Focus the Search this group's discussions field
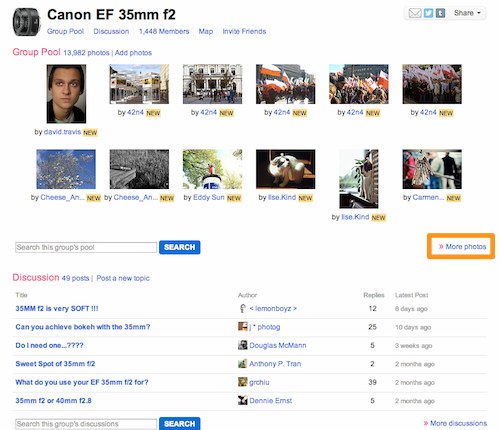The image size is (500, 430). [x=86, y=424]
